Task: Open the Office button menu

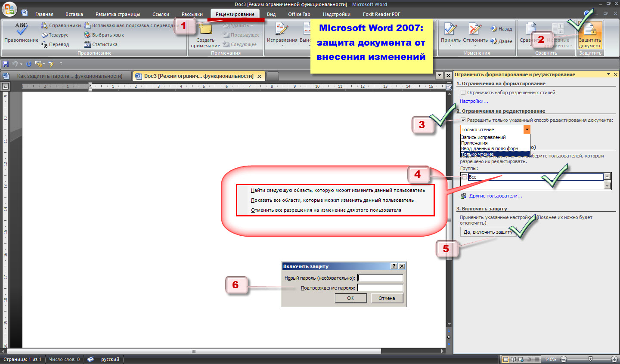Action: click(9, 9)
